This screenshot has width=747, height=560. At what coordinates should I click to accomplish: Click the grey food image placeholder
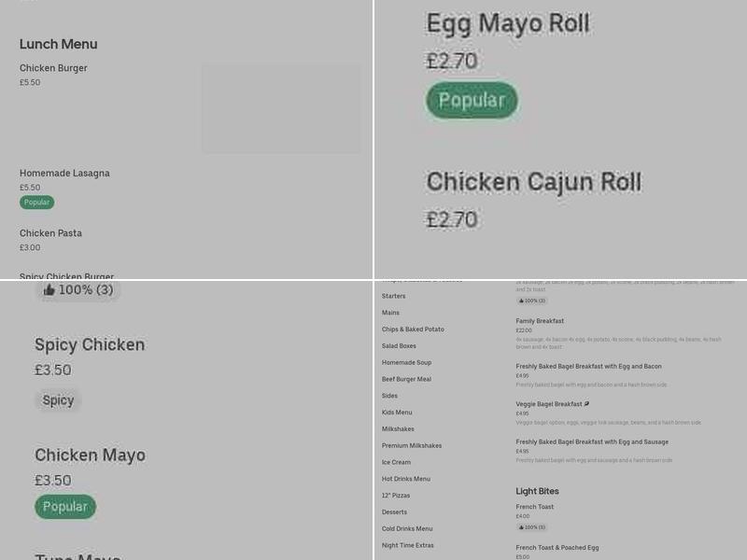pos(280,108)
